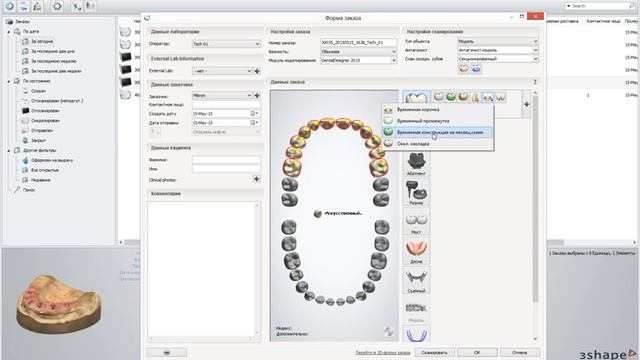Click the pentagon-shaped toolbar icon in main window
This screenshot has width=640, height=360.
57,6
